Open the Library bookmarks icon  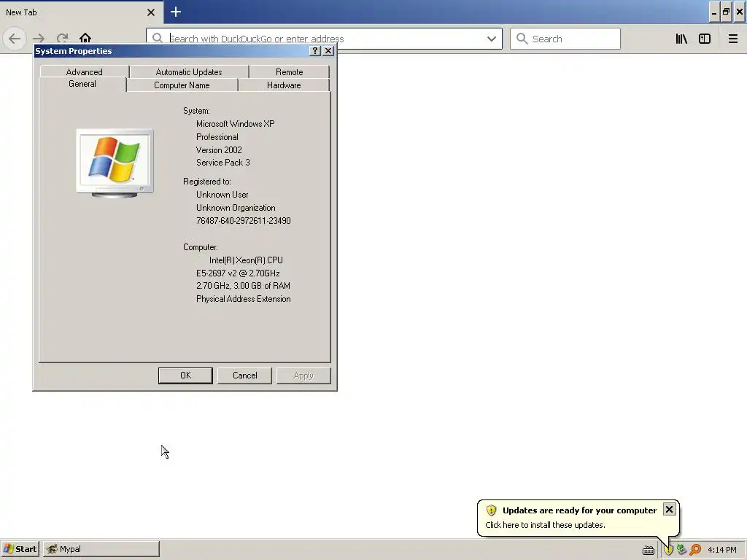pos(681,39)
